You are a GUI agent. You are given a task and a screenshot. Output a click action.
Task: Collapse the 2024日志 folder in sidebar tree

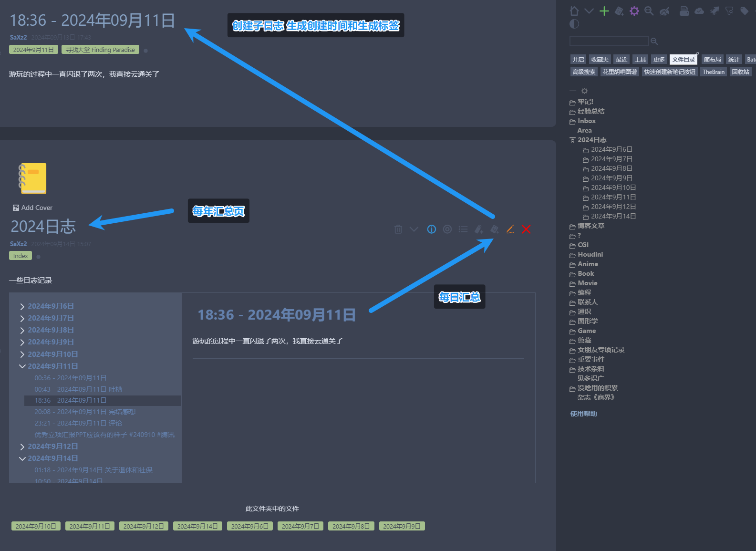point(572,140)
